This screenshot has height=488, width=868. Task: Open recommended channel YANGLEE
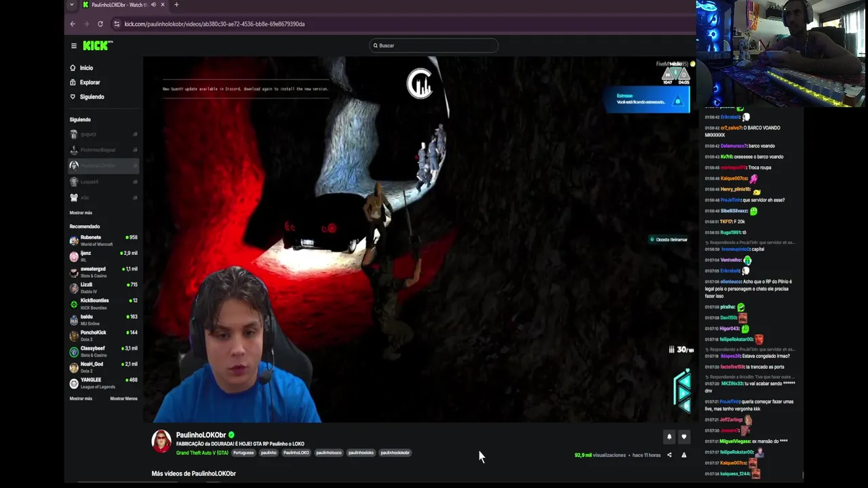[104, 383]
